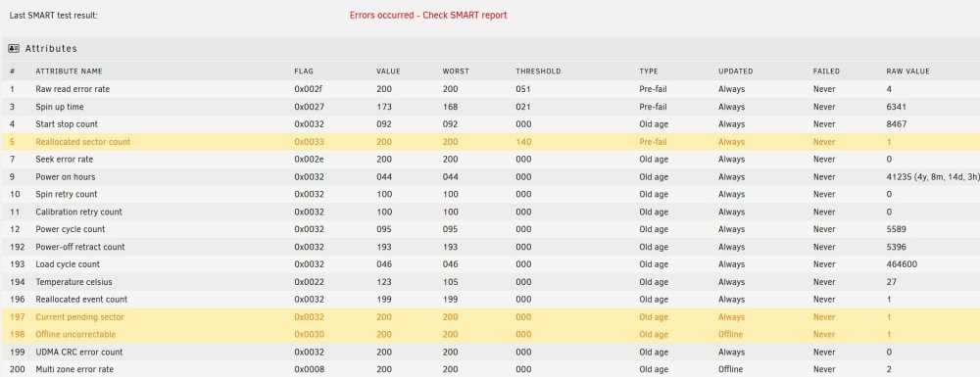Select the 'Load cycle count' attribute
Screen dimensions: 980x377
(x=68, y=264)
